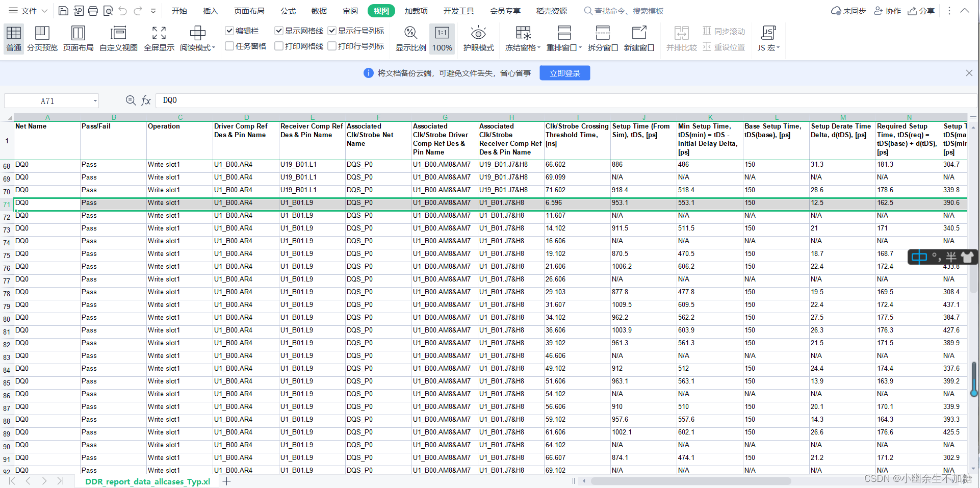
Task: Jump to the last sheet arrow
Action: click(61, 481)
